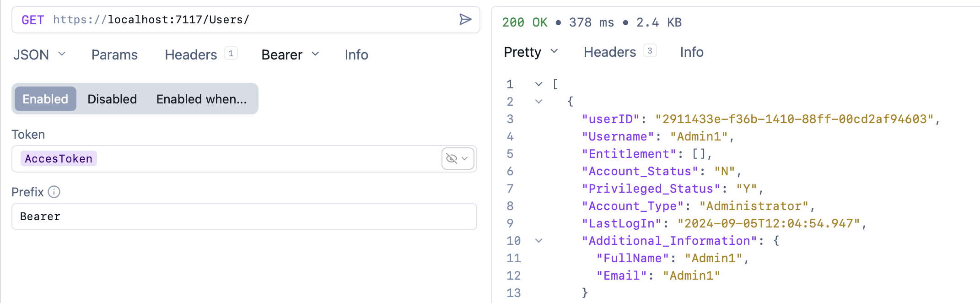This screenshot has height=303, width=980.
Task: Select the Enabled auth option
Action: tap(45, 99)
